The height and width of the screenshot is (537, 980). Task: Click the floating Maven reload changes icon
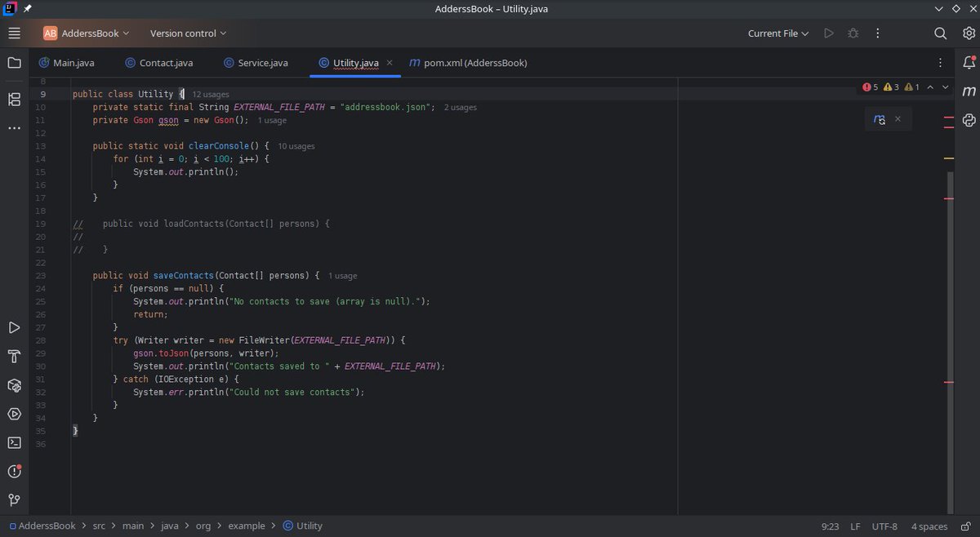coord(880,119)
